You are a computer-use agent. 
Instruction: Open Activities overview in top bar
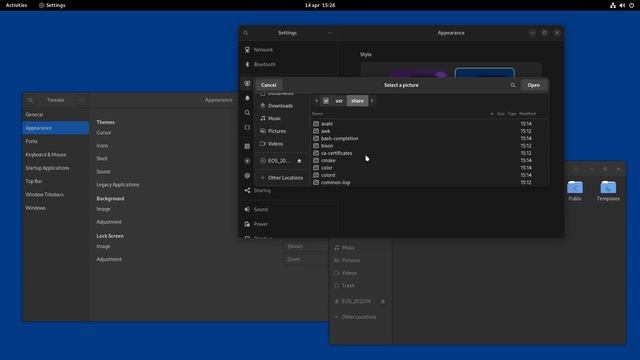16,5
